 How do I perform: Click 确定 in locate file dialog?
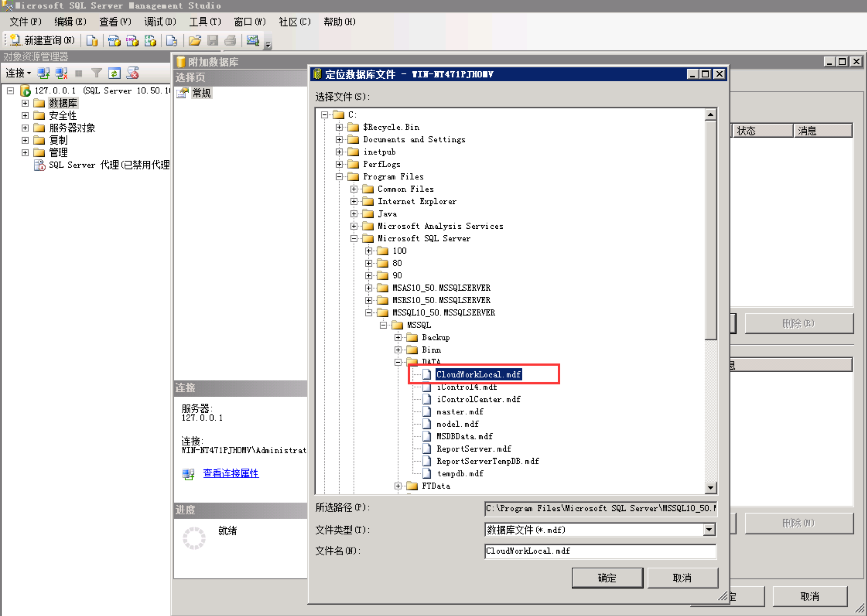point(607,578)
